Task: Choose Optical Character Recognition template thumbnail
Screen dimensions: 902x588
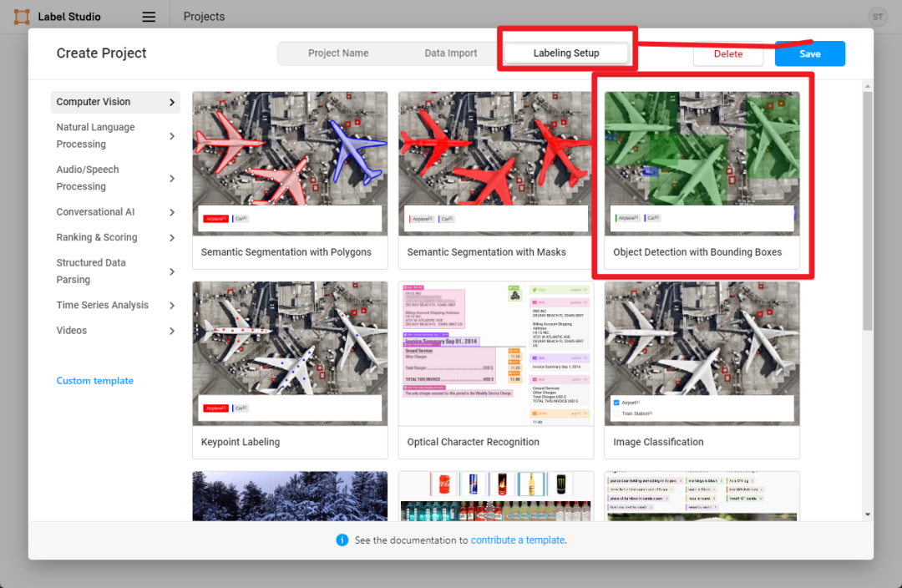Action: [x=496, y=353]
